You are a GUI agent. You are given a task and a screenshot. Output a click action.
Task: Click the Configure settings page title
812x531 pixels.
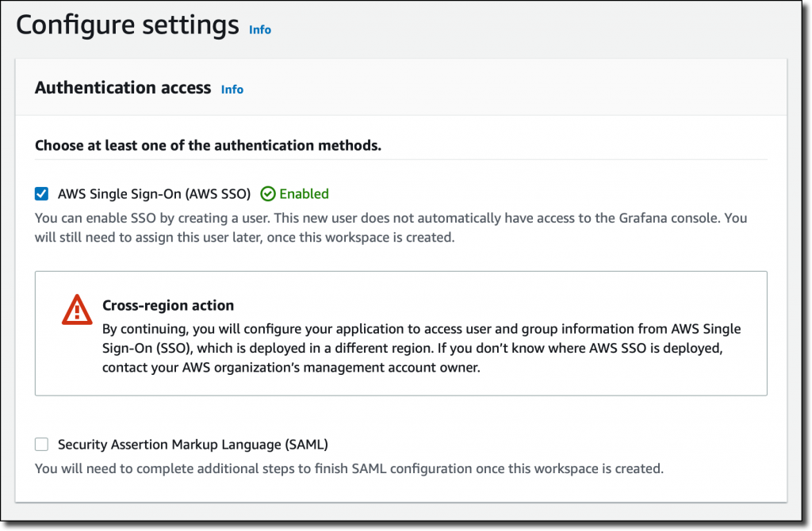coord(127,25)
